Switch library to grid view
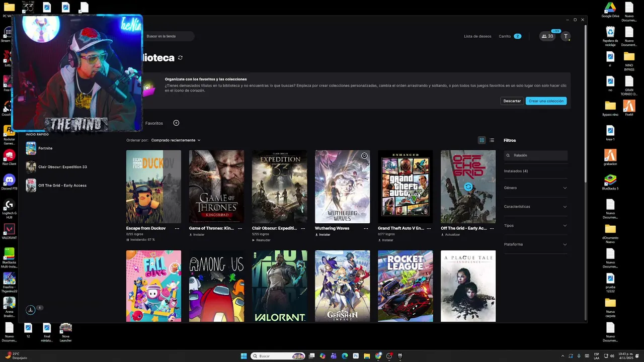The width and height of the screenshot is (644, 362). (481, 140)
